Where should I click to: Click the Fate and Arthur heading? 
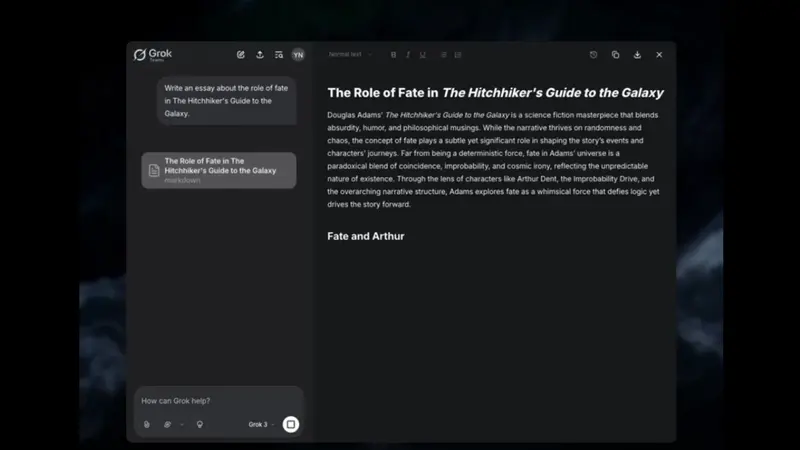point(366,236)
